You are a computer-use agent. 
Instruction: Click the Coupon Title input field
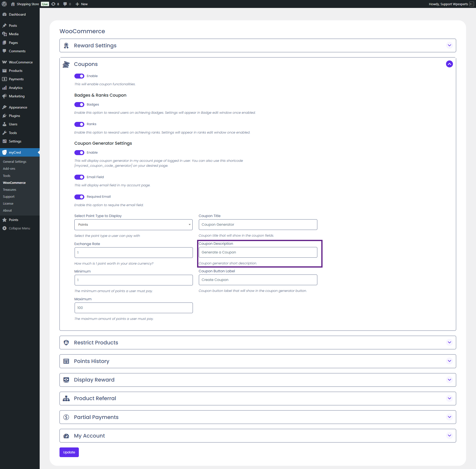click(x=258, y=224)
